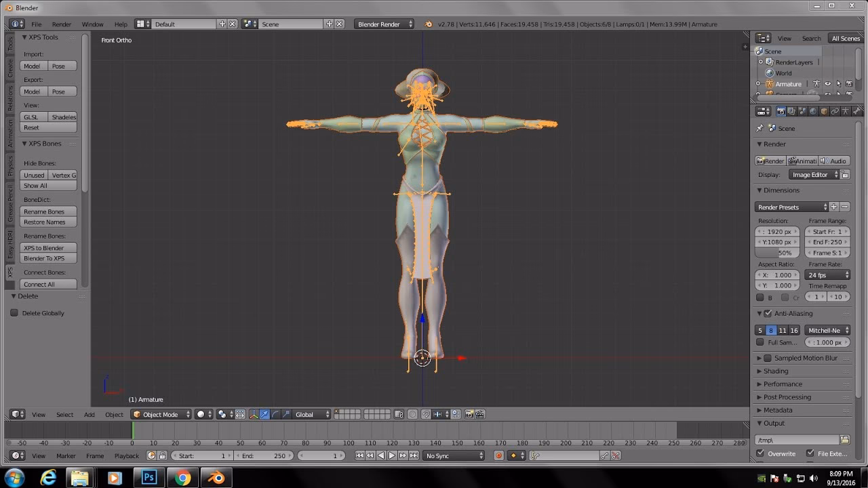The image size is (868, 488).
Task: Click the Rename Bones button
Action: (x=49, y=211)
